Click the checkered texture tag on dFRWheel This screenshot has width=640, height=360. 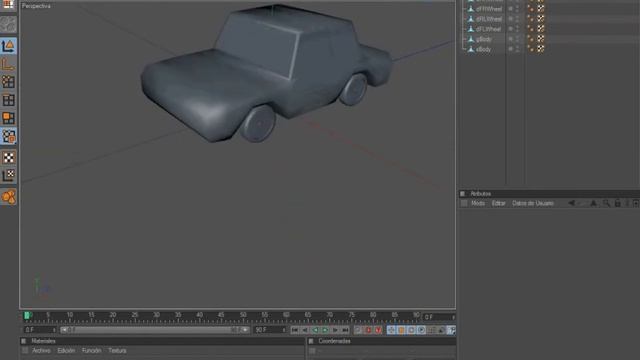coord(541,8)
